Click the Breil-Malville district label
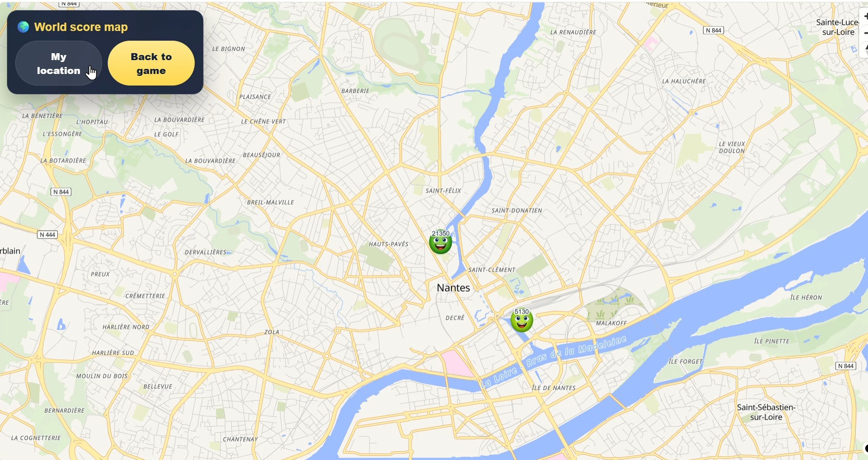The image size is (868, 460). coord(271,202)
